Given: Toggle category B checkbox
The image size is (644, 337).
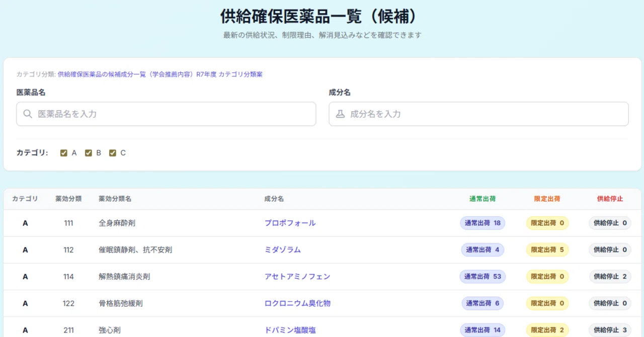Looking at the screenshot, I should pos(89,153).
